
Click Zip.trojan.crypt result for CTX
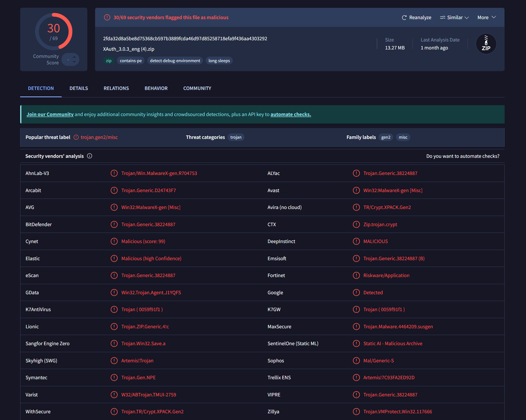380,224
